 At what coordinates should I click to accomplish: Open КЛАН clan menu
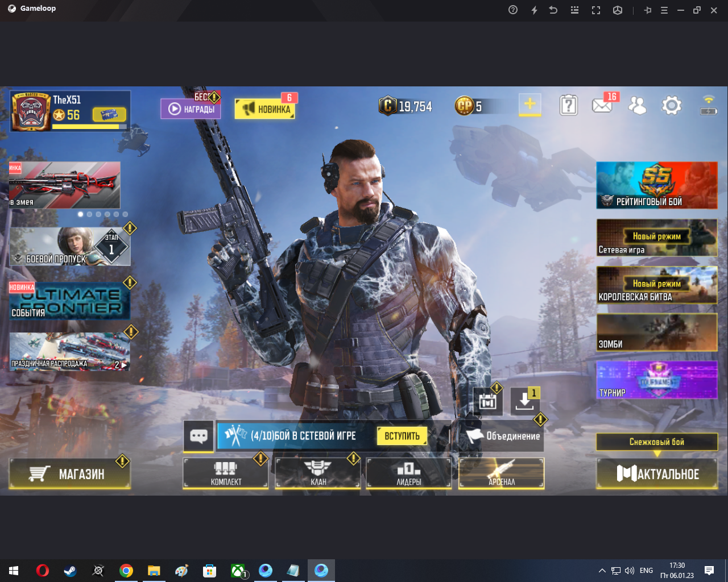click(318, 473)
